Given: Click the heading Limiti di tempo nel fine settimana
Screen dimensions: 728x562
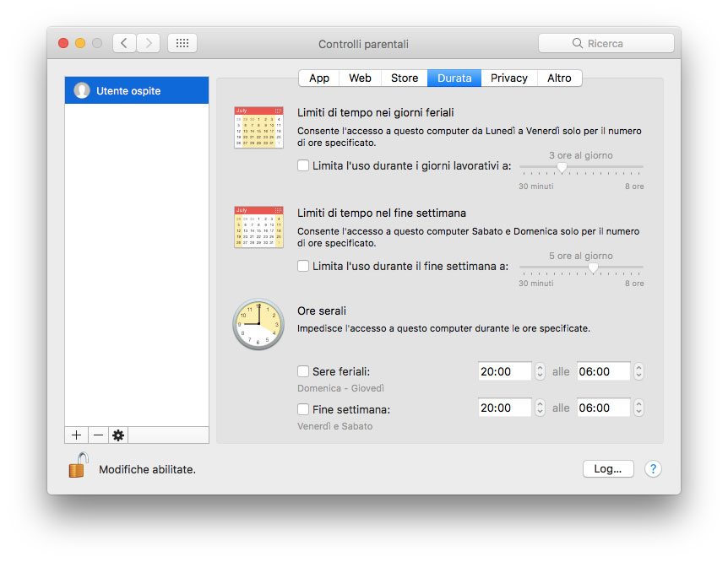Looking at the screenshot, I should tap(381, 213).
